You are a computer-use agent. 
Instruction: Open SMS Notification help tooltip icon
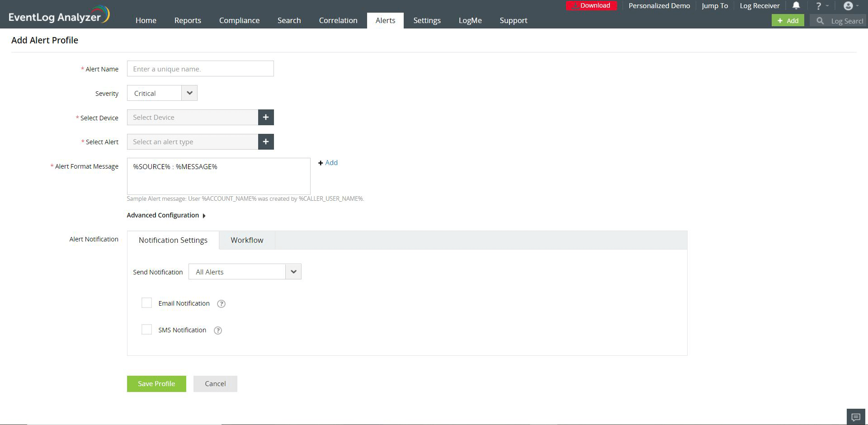[x=218, y=331]
